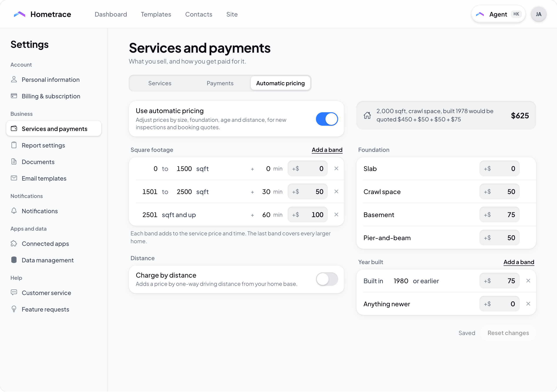Screen dimensions: 557x392
Task: Edit the Pier-and-beam price field
Action: coord(499,238)
